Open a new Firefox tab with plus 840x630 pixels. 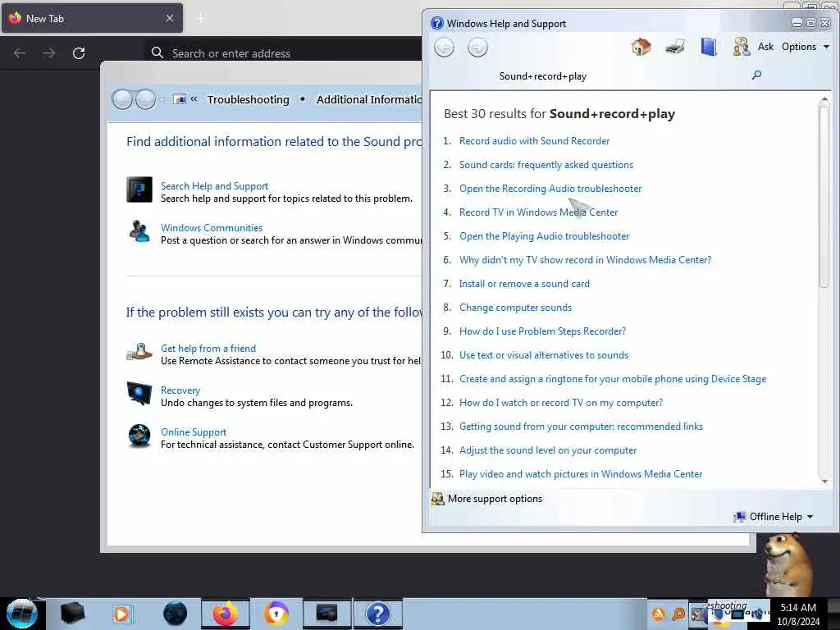(201, 18)
